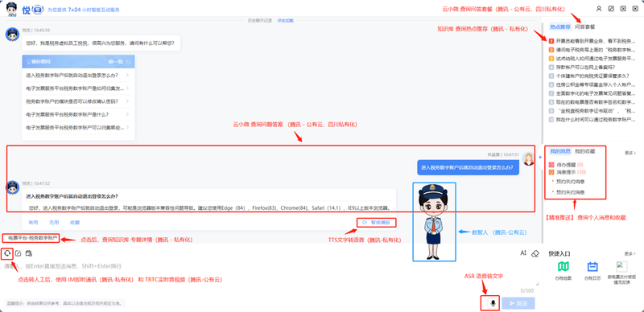Click the refresh icon next to 换一批

point(129,62)
